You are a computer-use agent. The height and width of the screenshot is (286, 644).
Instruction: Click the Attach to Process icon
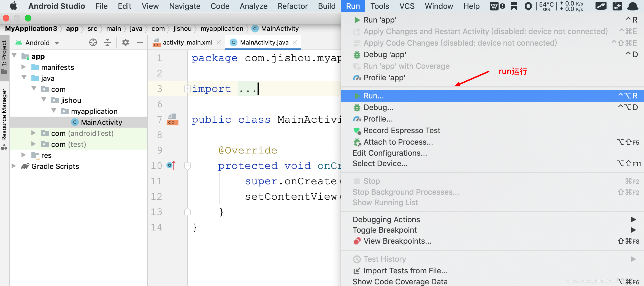(357, 142)
